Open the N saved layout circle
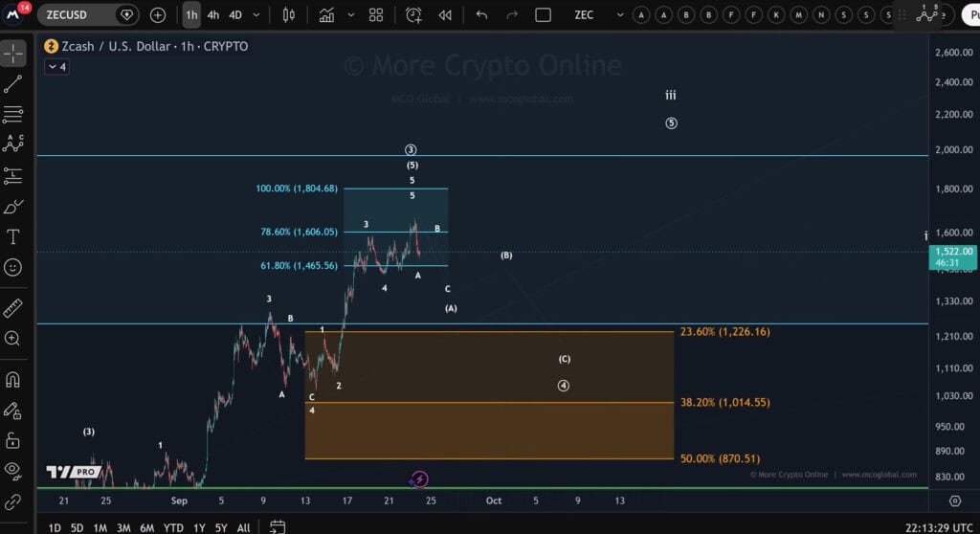The width and height of the screenshot is (980, 534). (821, 15)
